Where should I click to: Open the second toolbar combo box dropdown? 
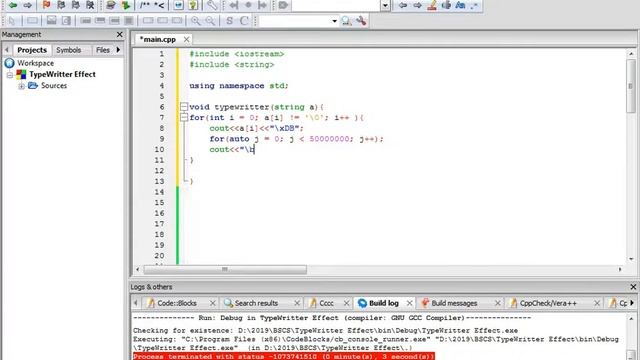point(334,21)
